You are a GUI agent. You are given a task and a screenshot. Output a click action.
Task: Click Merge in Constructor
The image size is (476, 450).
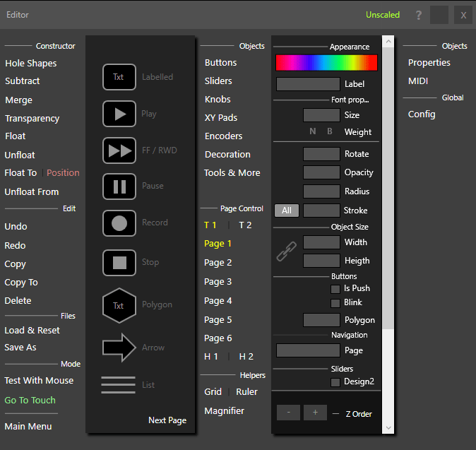(18, 100)
